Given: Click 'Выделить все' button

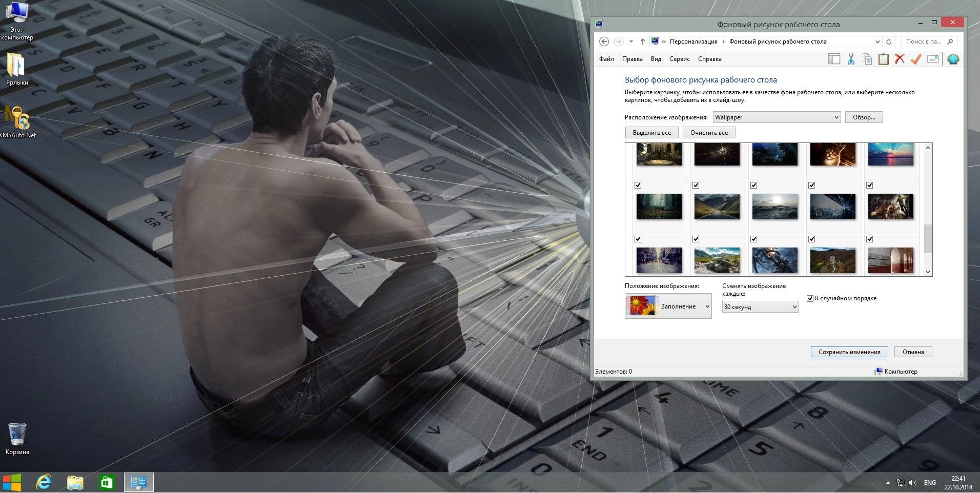Looking at the screenshot, I should 651,133.
